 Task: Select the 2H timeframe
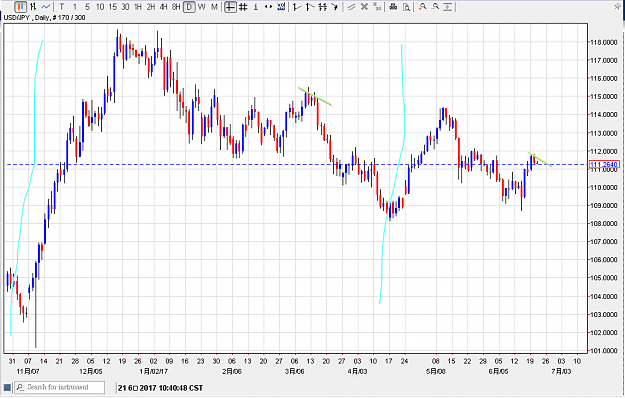coord(151,7)
